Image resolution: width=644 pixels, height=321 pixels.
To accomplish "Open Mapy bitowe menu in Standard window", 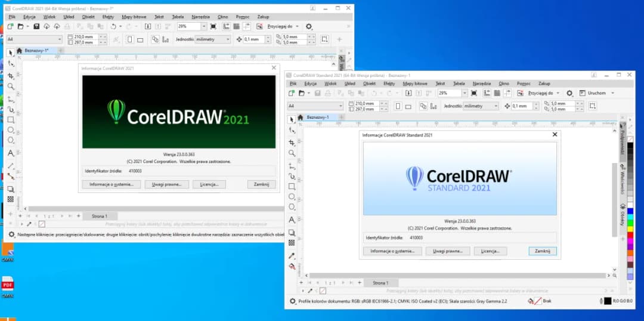I will 415,84.
